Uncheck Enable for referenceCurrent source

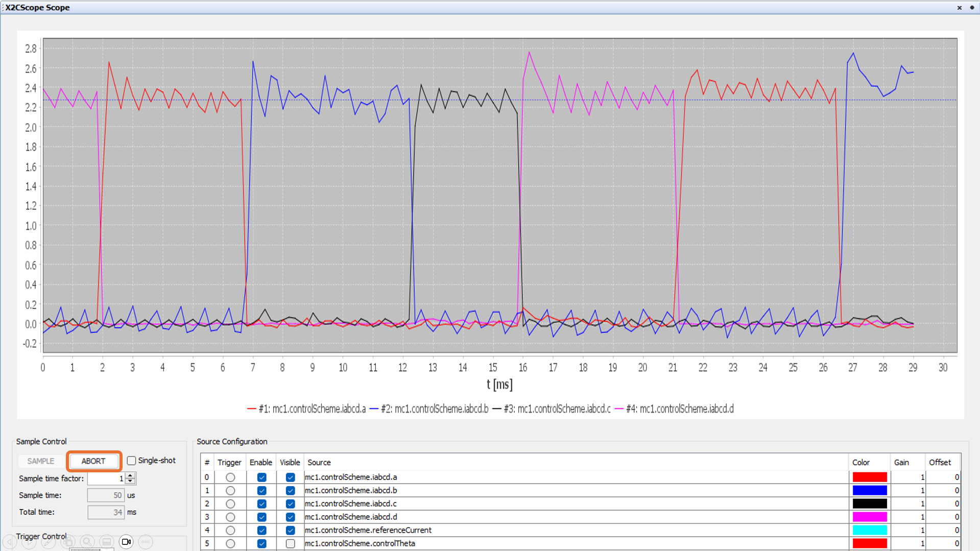click(261, 531)
